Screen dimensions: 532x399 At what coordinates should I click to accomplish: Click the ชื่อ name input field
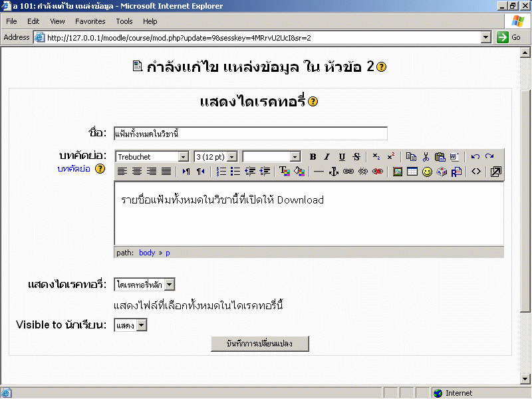(x=250, y=134)
